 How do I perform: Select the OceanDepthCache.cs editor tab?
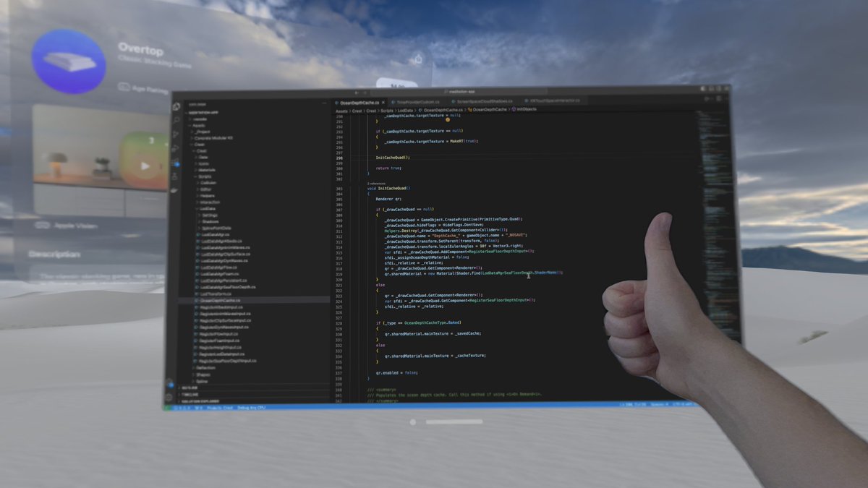tap(359, 103)
